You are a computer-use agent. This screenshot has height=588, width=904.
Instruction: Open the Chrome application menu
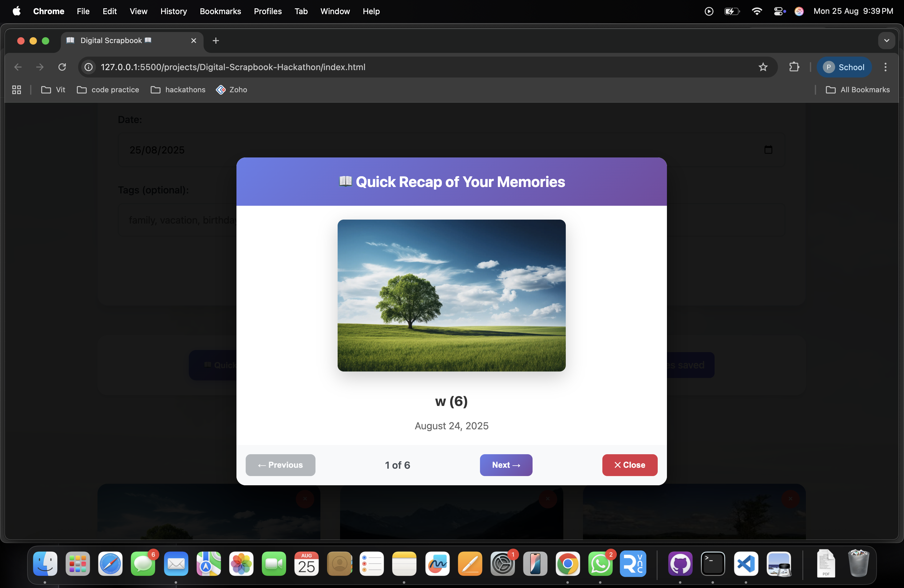[49, 11]
